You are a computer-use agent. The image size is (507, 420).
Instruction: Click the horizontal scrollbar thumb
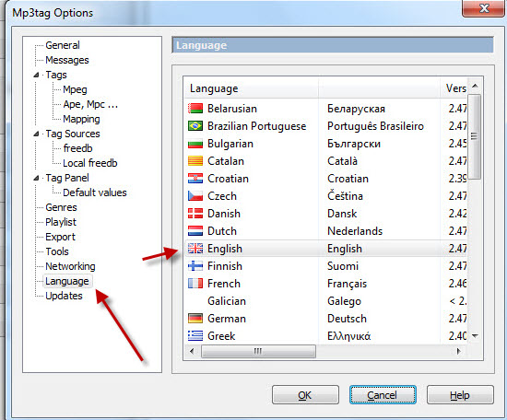point(258,351)
